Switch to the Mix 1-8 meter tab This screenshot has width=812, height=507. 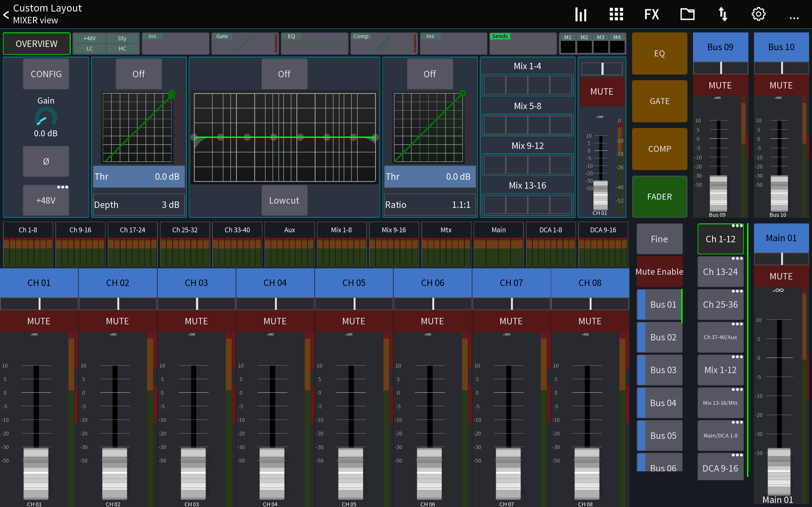(342, 230)
